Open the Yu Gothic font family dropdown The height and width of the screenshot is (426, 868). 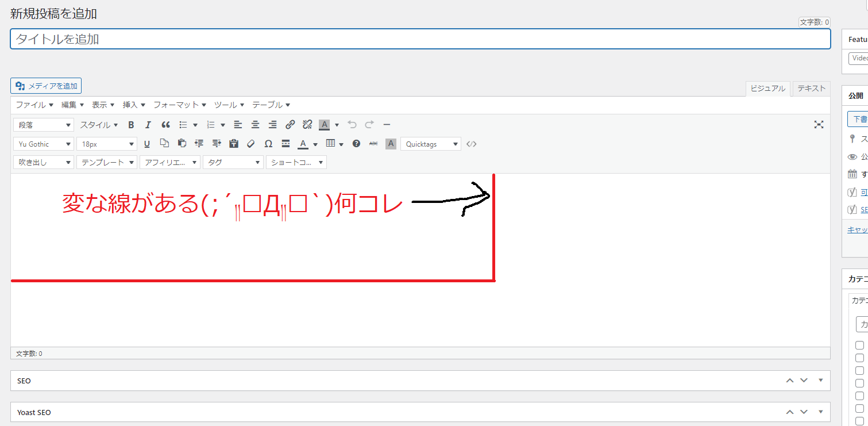44,144
